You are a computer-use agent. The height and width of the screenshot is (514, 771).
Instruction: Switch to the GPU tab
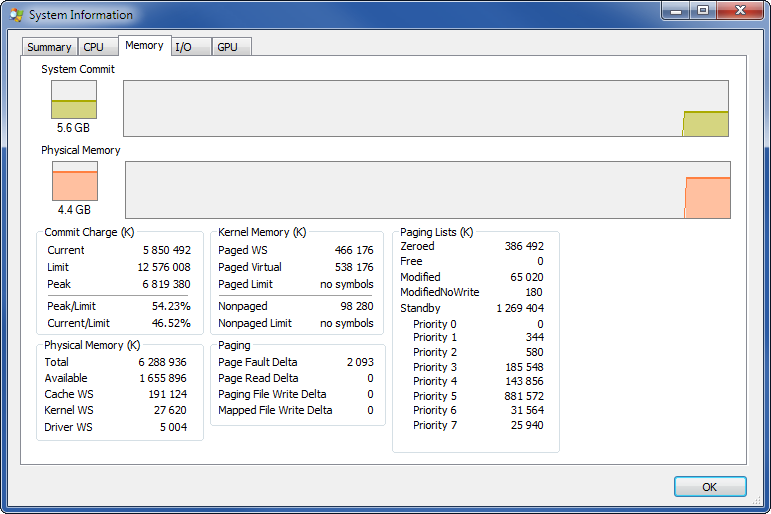pos(227,47)
